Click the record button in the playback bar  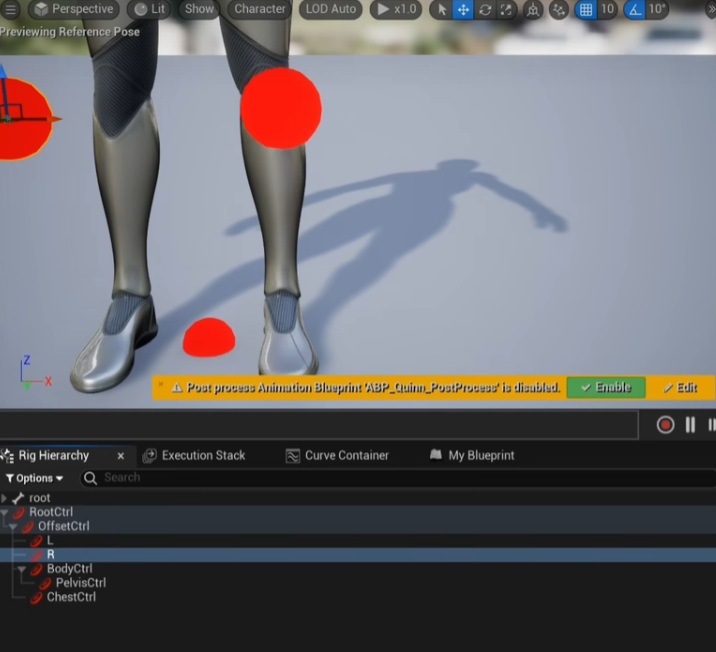(665, 425)
